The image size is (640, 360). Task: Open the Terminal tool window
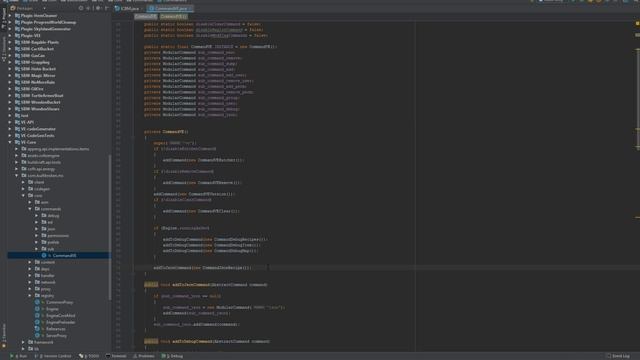(116, 356)
